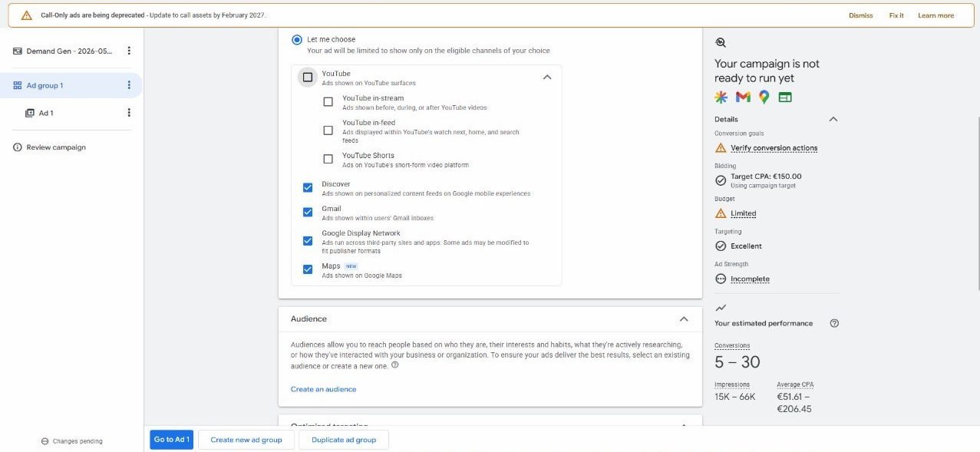Click the Conversions label in estimated performance
The width and height of the screenshot is (980, 452).
tap(732, 345)
